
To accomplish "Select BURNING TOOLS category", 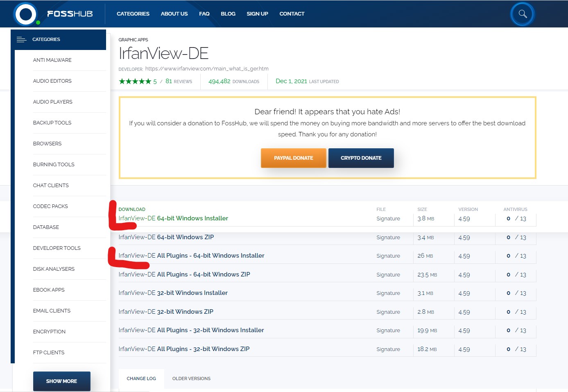I will 54,165.
